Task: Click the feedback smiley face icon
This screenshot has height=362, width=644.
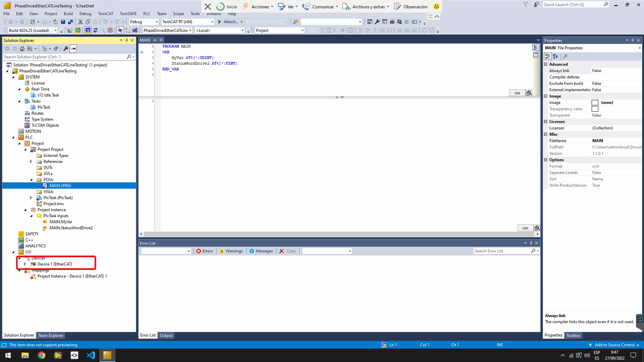Action: [436, 7]
